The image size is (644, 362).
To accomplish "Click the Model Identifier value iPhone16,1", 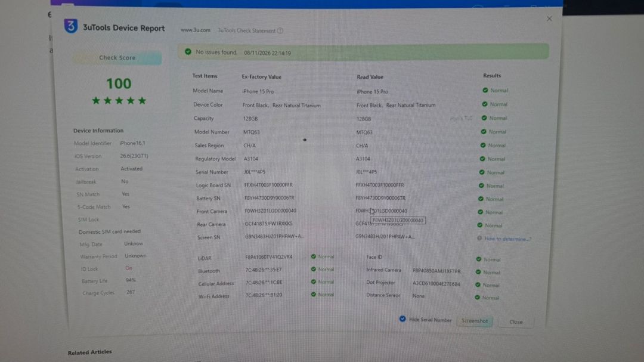I will [132, 143].
